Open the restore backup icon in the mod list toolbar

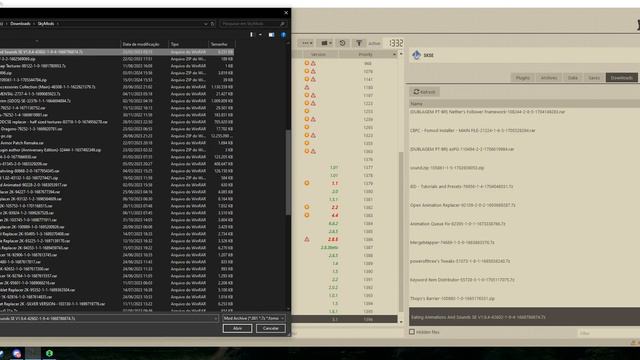tap(342, 43)
